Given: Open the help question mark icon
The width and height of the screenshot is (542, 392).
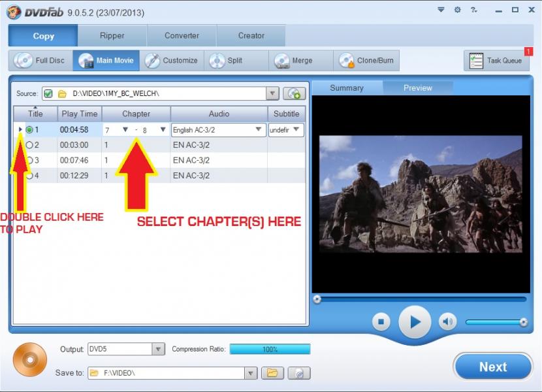Looking at the screenshot, I should [x=473, y=10].
